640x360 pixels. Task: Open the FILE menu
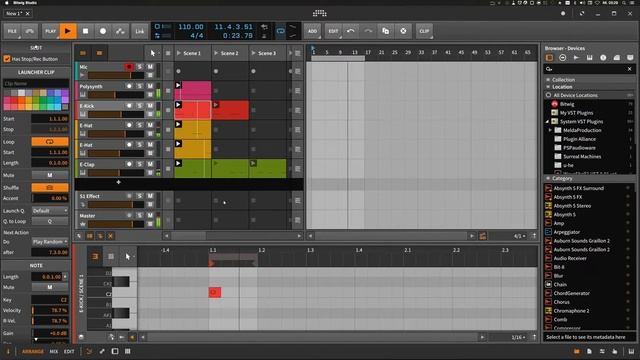click(x=12, y=31)
